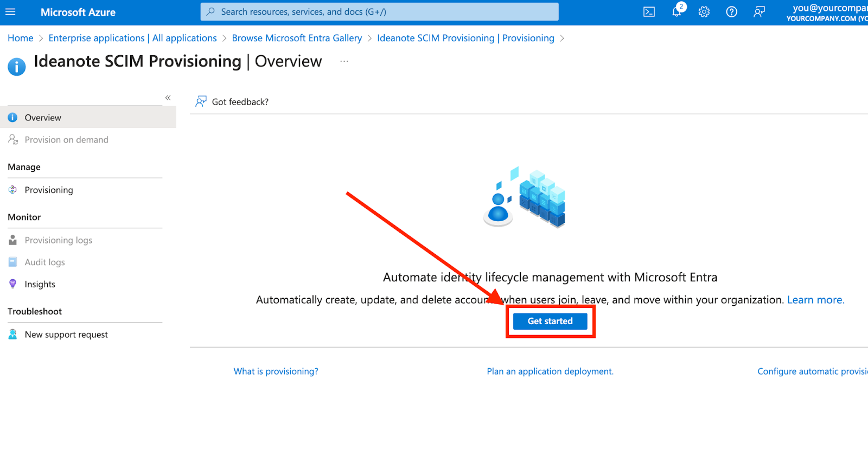868x450 pixels.
Task: Open the What is provisioning? link
Action: tap(276, 371)
